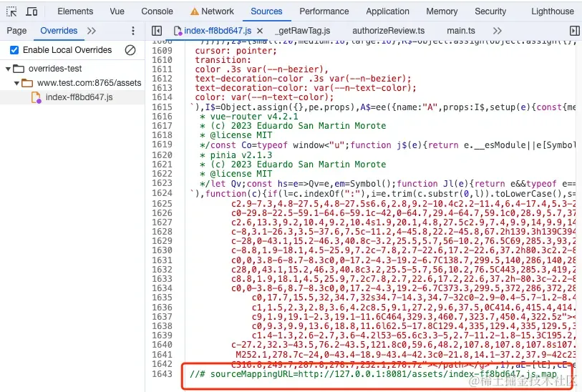Viewport: 582px width, 392px height.
Task: Switch to the Memory panel tab
Action: [442, 11]
